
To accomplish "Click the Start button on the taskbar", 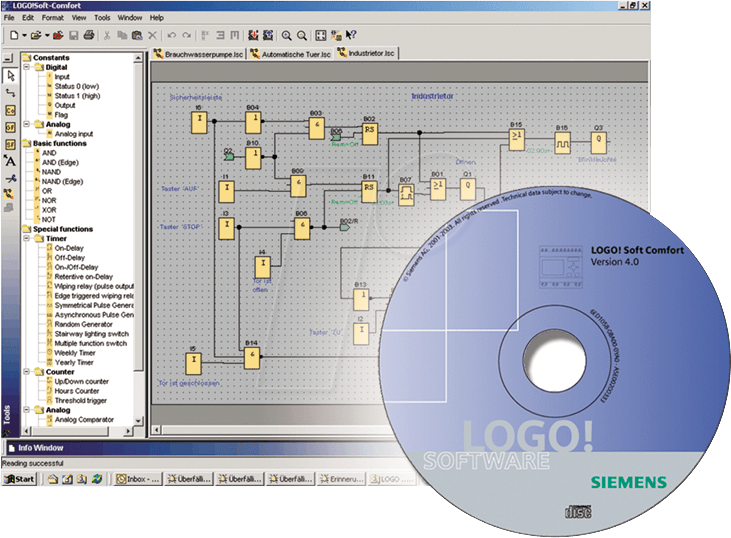I will click(x=20, y=479).
